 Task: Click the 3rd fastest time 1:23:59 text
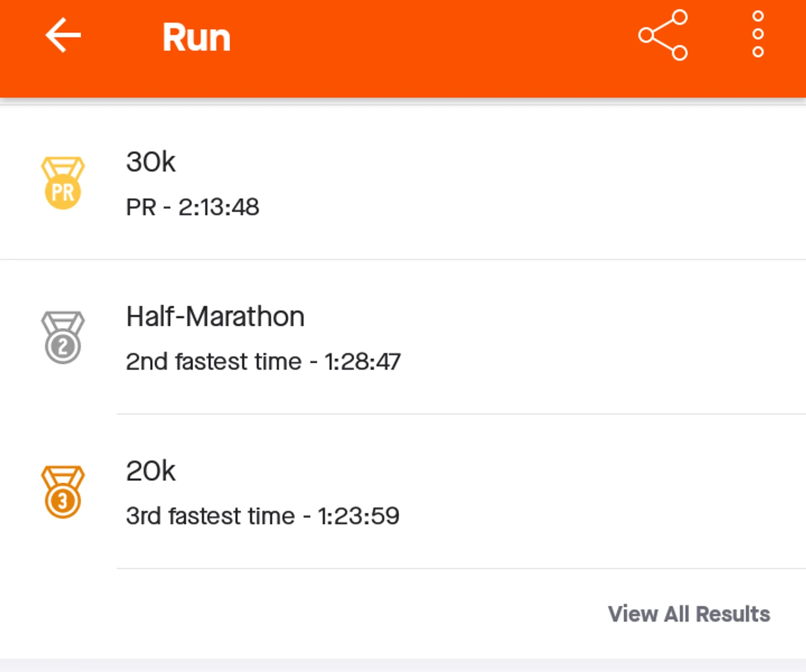tap(263, 516)
